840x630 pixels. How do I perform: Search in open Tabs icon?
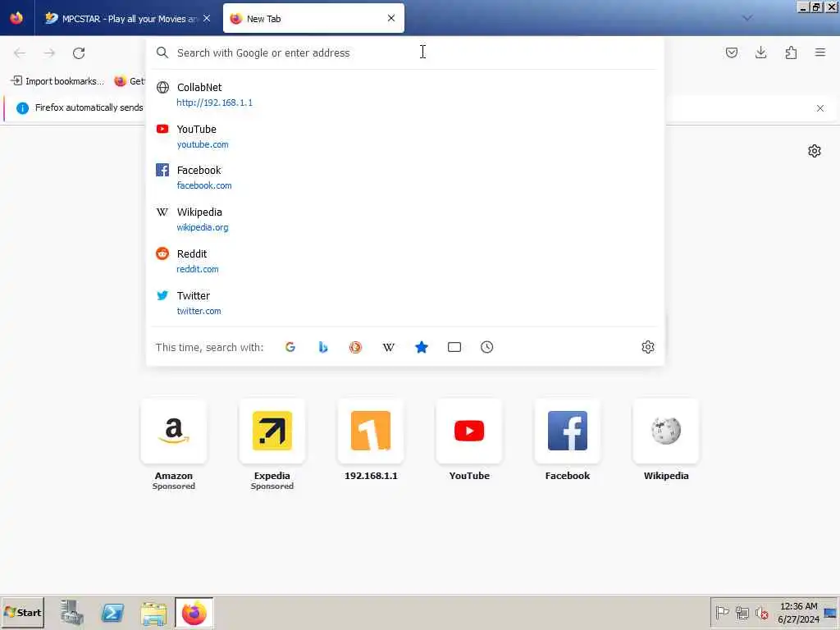(x=454, y=347)
